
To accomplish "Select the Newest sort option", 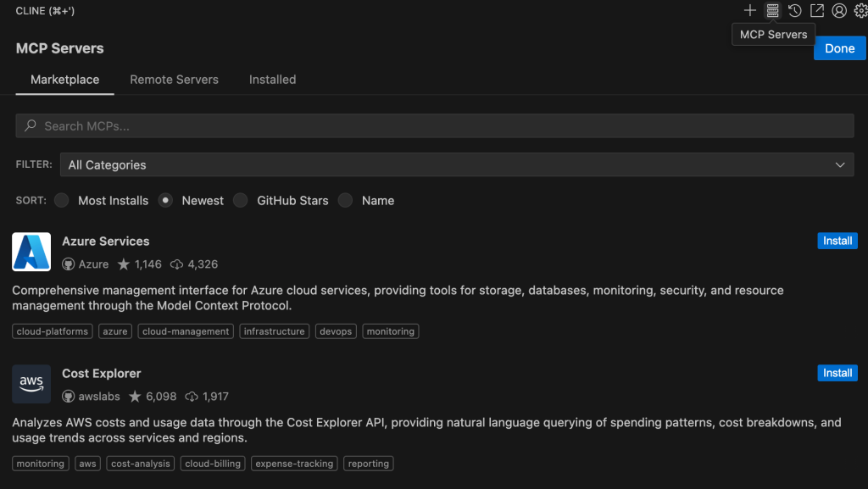I will 166,201.
